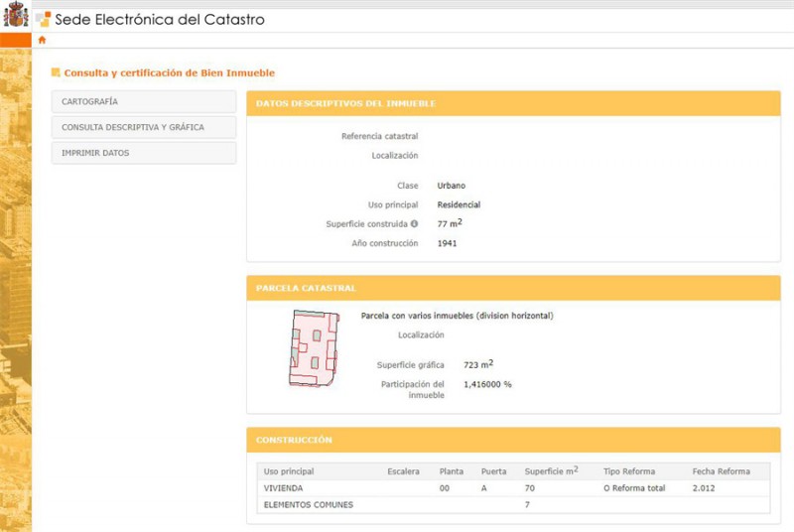Click the 1941 construction year value
This screenshot has height=532, width=794.
[x=448, y=243]
